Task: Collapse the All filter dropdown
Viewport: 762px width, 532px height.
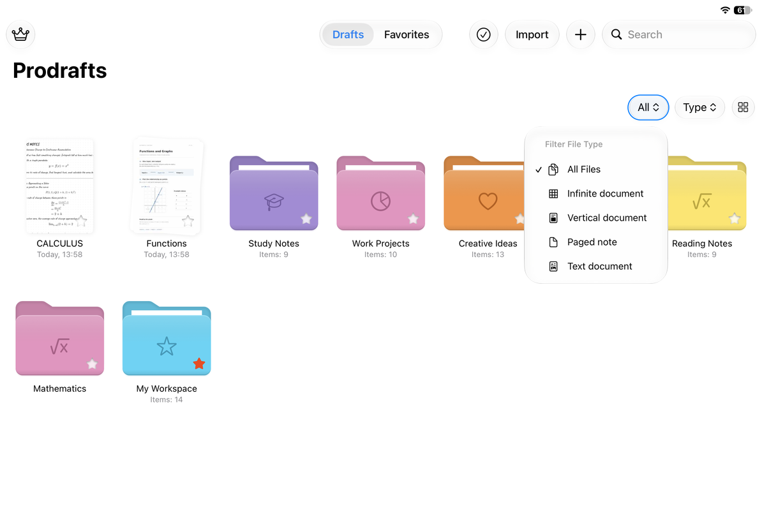Action: (x=648, y=107)
